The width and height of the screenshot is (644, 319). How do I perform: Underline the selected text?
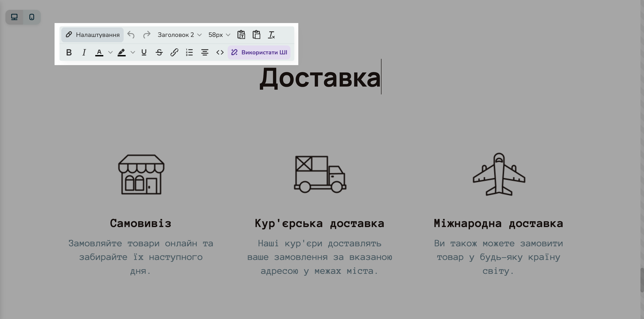click(144, 53)
